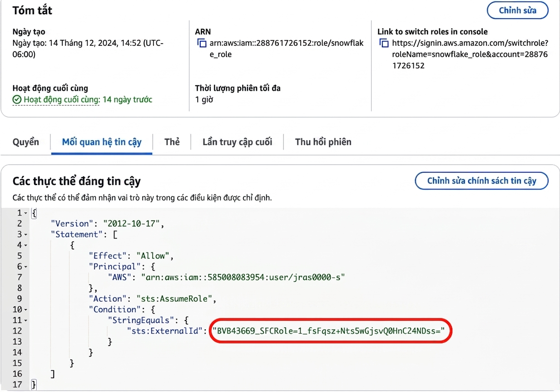Click the Chỉnh sửa button

pyautogui.click(x=517, y=10)
